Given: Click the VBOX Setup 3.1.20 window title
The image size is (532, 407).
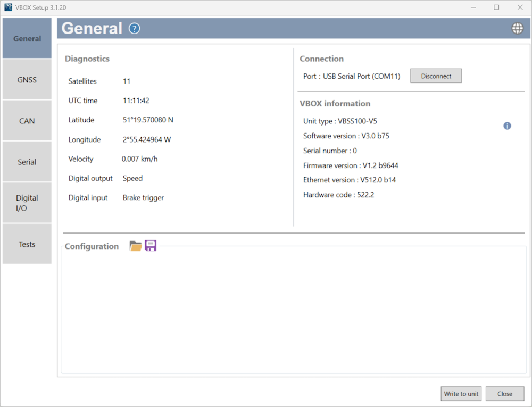Looking at the screenshot, I should pos(41,7).
